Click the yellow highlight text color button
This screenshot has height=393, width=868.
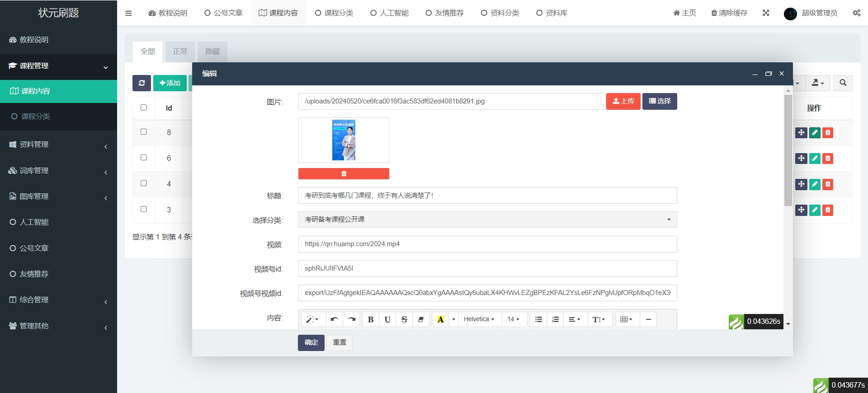coord(440,319)
